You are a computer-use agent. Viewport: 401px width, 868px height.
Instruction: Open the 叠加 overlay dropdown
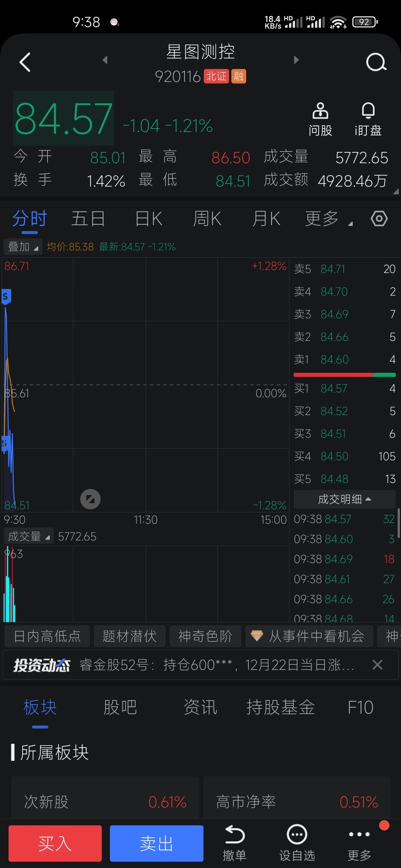tap(23, 247)
